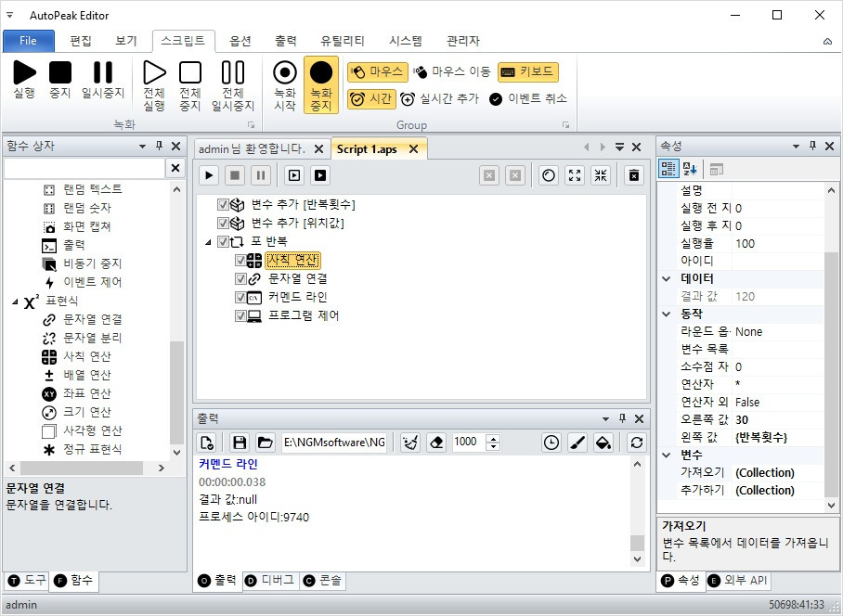The image size is (843, 616).
Task: Pause all scripts with 전체 일시중지
Action: point(233,85)
